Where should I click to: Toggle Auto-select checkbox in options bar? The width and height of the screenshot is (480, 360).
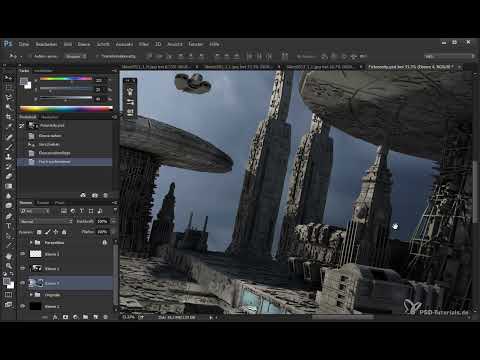click(x=30, y=56)
